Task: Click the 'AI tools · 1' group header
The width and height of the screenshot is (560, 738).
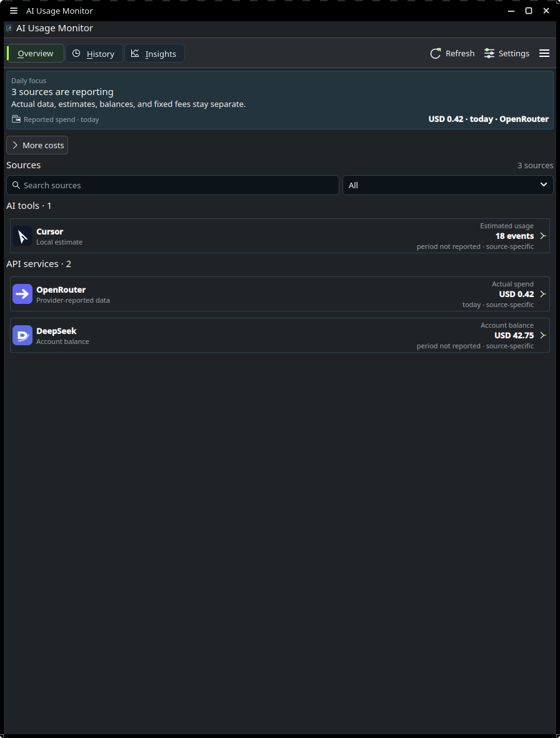Action: 29,206
